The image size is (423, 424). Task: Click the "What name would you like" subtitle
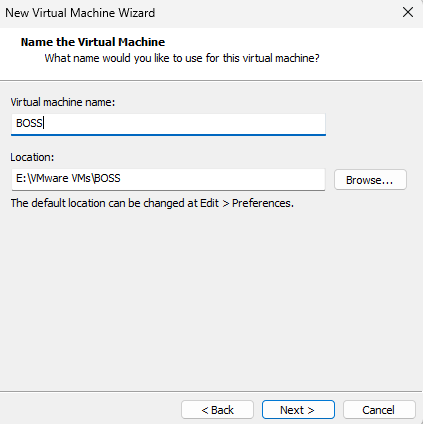[x=182, y=58]
